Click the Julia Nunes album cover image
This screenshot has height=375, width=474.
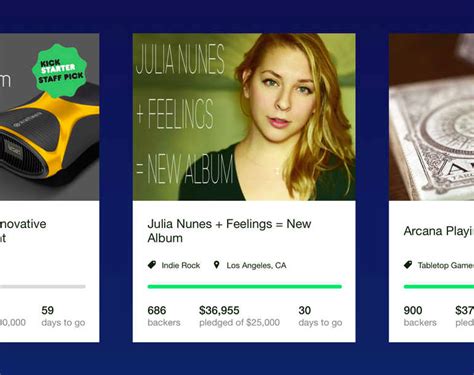pos(244,117)
